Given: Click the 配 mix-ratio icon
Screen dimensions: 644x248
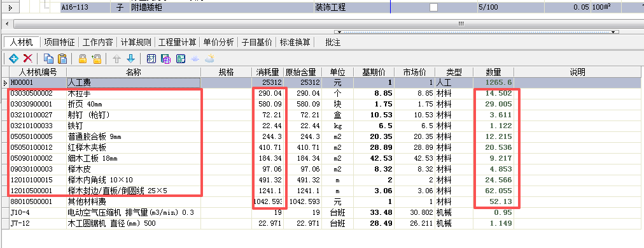Looking at the screenshot, I should click(x=180, y=59).
